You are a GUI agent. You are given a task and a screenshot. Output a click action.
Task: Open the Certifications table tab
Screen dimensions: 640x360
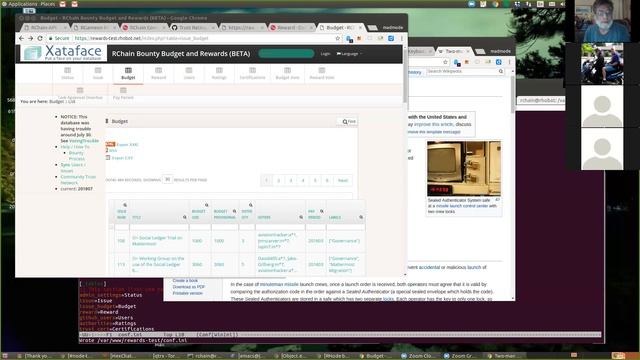click(x=252, y=73)
